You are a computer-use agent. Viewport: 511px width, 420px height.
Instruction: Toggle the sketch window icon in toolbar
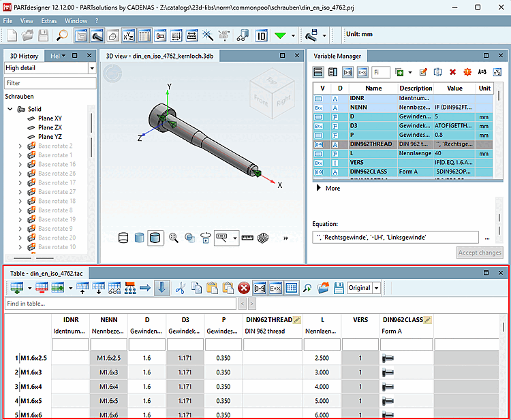click(112, 35)
